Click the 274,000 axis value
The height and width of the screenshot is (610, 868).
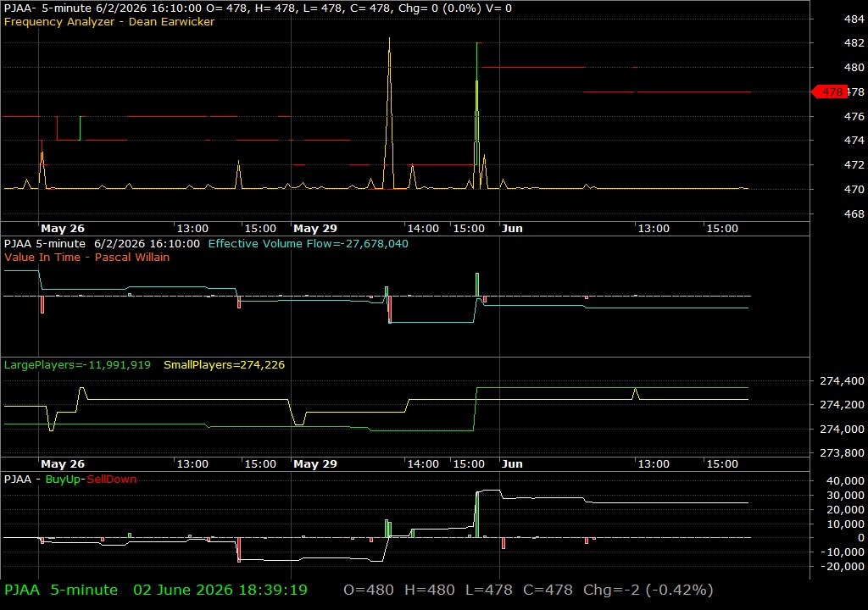[842, 429]
